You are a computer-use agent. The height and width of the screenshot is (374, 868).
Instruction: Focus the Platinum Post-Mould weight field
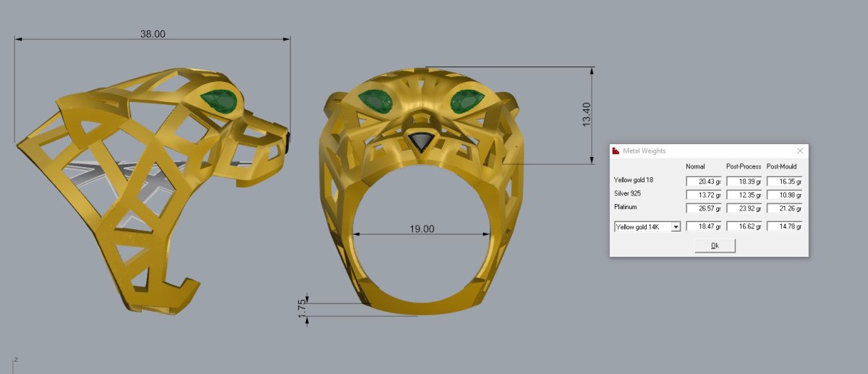coord(784,208)
